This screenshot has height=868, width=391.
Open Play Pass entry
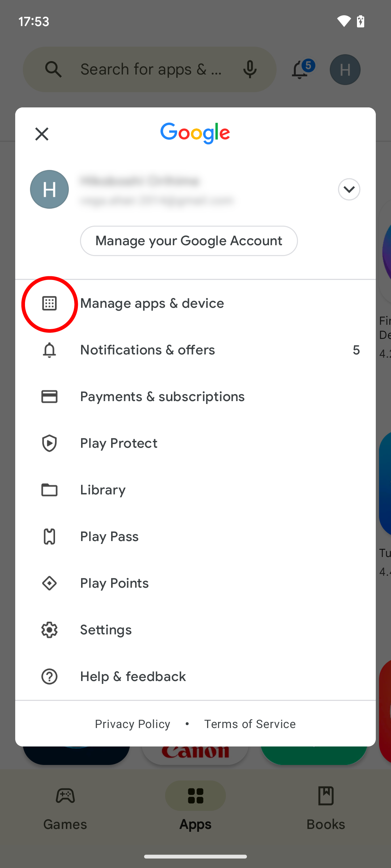click(195, 537)
